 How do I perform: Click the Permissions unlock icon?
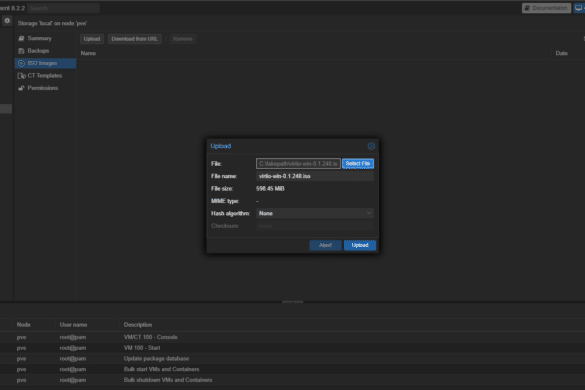21,88
